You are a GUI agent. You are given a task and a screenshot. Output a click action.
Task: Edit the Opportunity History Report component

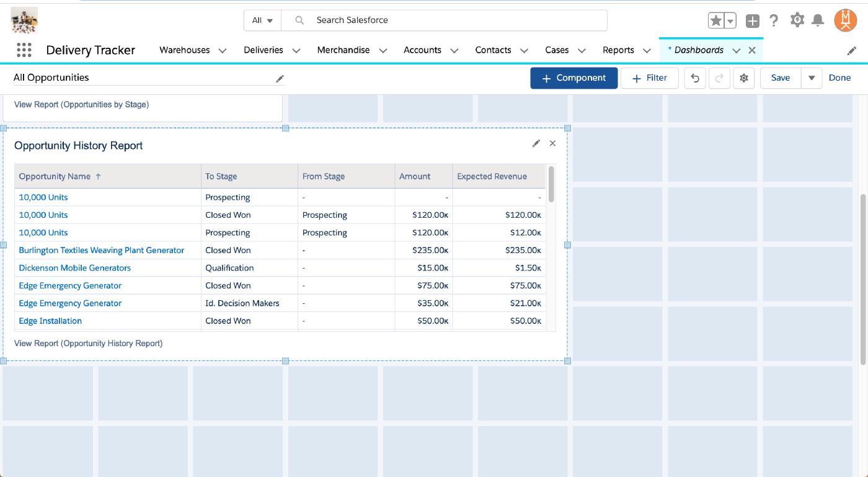pyautogui.click(x=536, y=143)
